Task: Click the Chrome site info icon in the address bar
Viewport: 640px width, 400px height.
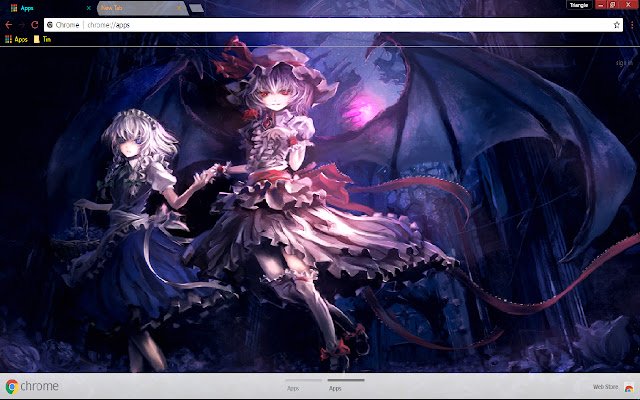Action: 50,25
